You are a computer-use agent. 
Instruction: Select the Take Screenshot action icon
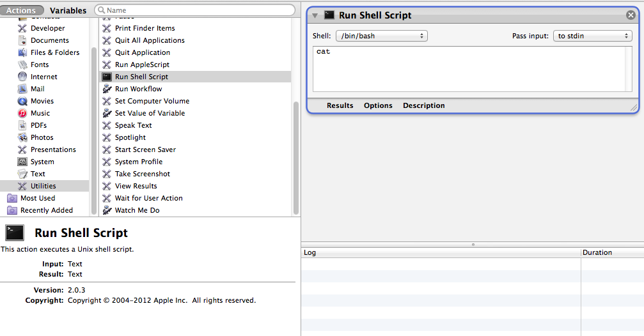[x=107, y=174]
